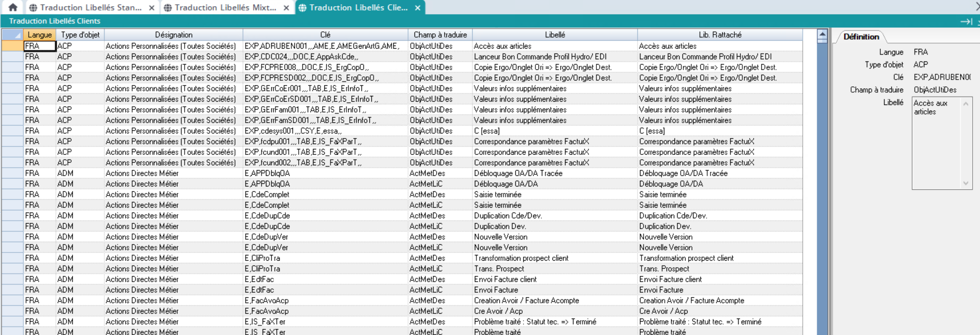
Task: Click the Clé field in Définition panel
Action: point(942,77)
